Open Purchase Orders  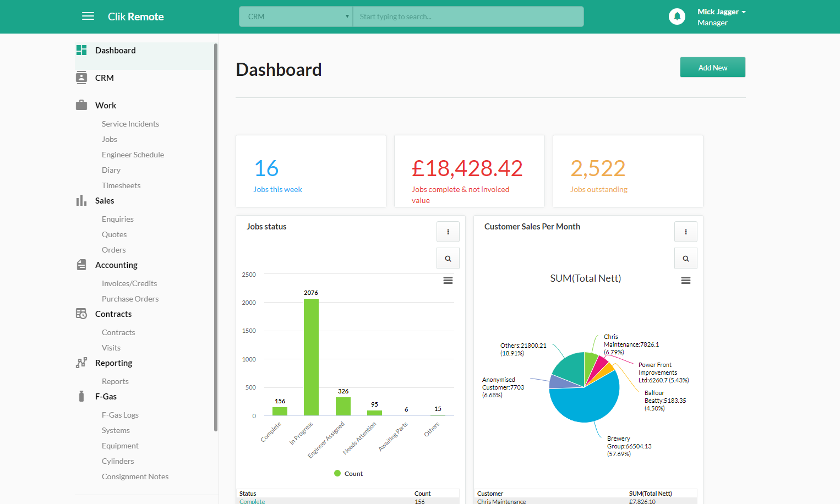click(x=130, y=299)
